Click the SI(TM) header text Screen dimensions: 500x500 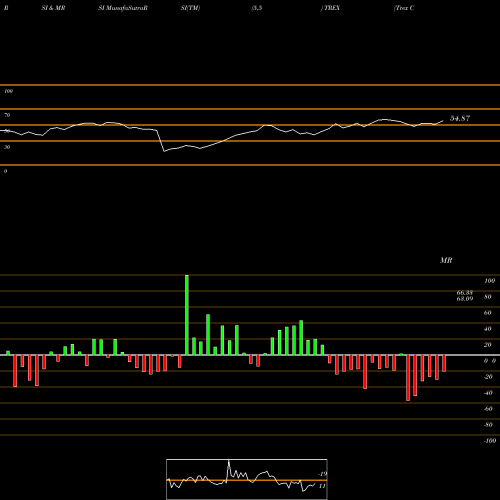tap(190, 8)
